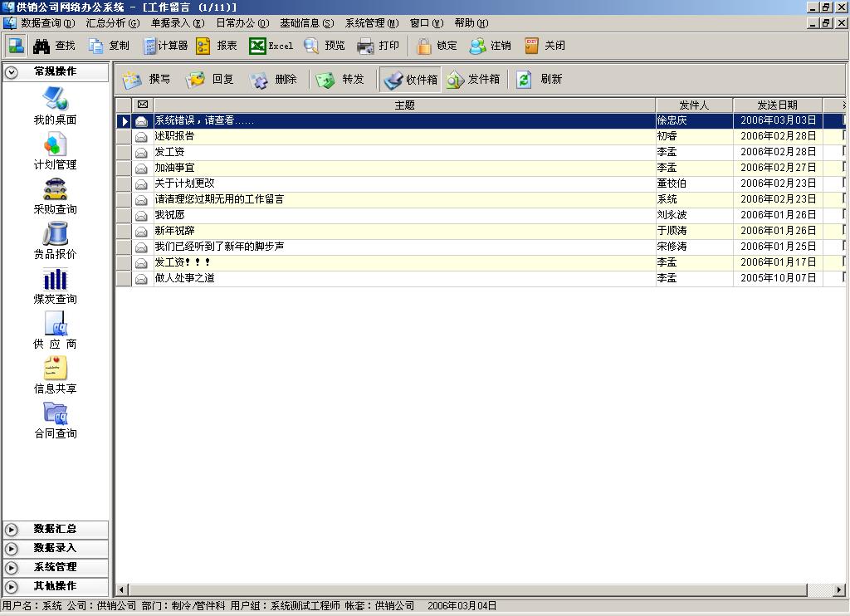Export to Excel via toolbar icon
This screenshot has width=850, height=616.
(257, 46)
